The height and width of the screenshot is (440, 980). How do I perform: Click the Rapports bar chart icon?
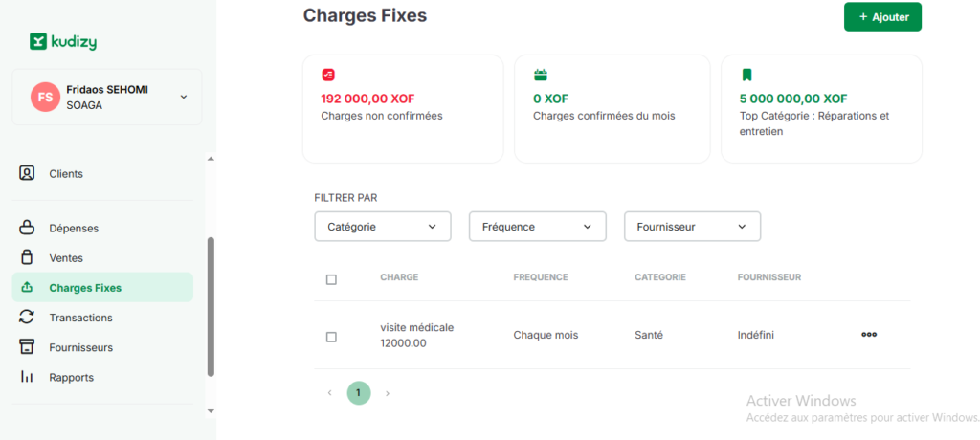point(28,377)
